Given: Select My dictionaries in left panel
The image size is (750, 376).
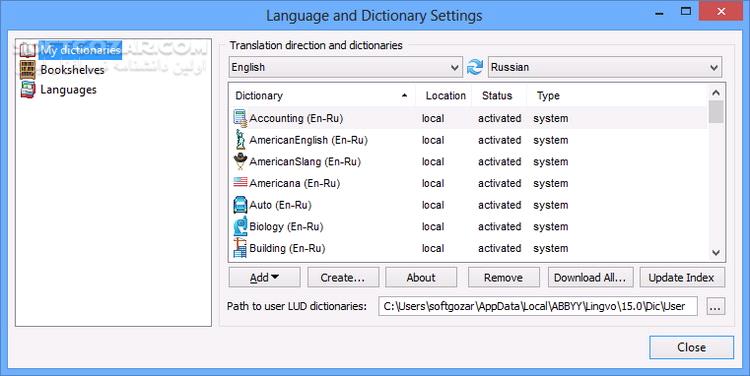Looking at the screenshot, I should pyautogui.click(x=80, y=50).
